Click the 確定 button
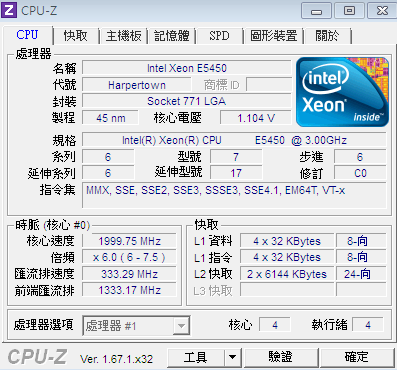Screen dimensions: 397x370 pyautogui.click(x=357, y=358)
